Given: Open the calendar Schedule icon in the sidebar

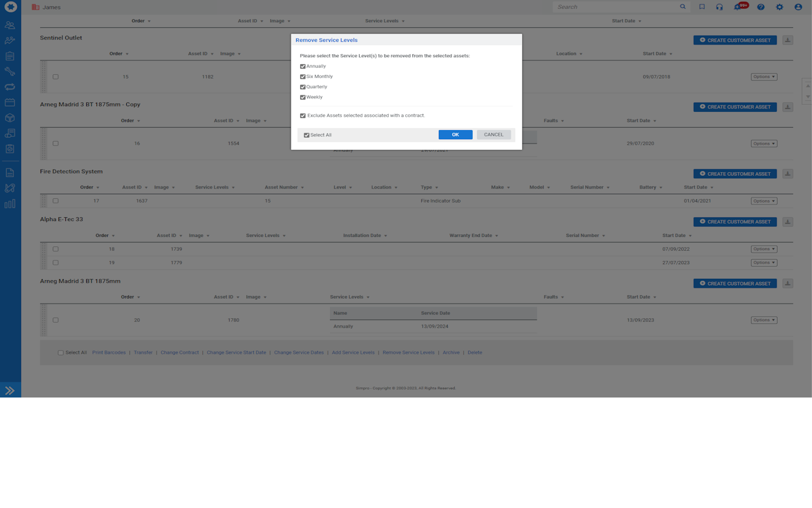Looking at the screenshot, I should (10, 102).
